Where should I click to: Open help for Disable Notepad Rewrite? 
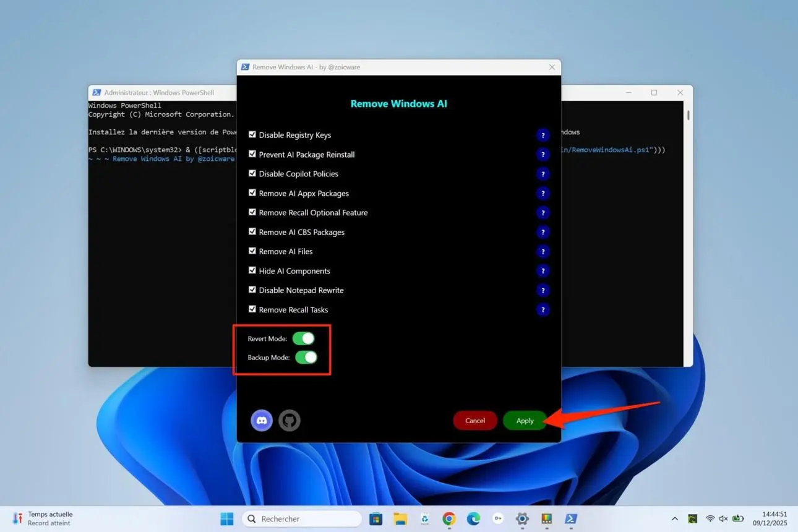pyautogui.click(x=543, y=291)
